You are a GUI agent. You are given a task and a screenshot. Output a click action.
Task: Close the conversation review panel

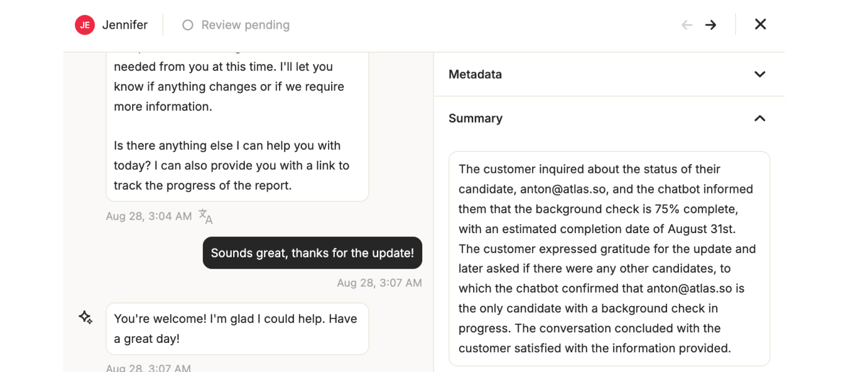760,24
